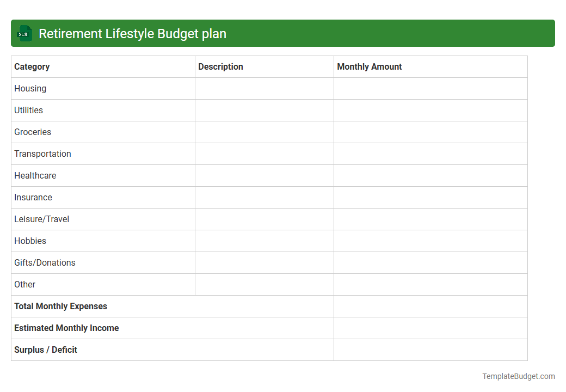The width and height of the screenshot is (566, 392).
Task: Select the Housing category row
Action: coord(30,88)
